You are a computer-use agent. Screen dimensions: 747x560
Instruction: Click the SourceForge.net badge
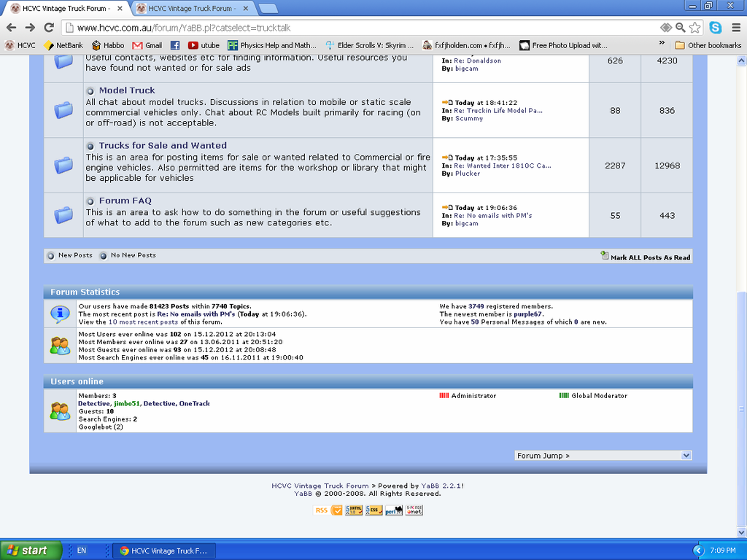coord(414,510)
